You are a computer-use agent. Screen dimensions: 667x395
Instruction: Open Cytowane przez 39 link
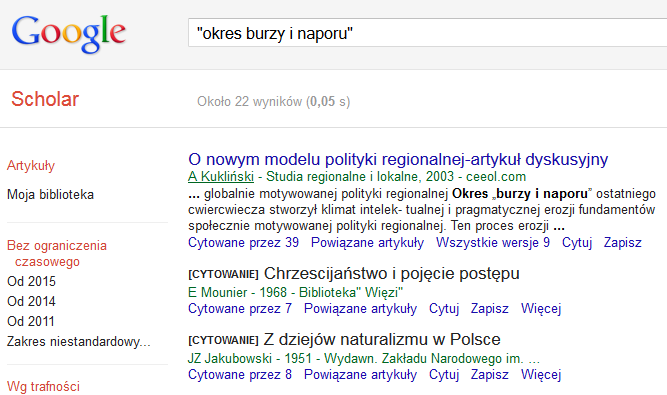(x=243, y=242)
